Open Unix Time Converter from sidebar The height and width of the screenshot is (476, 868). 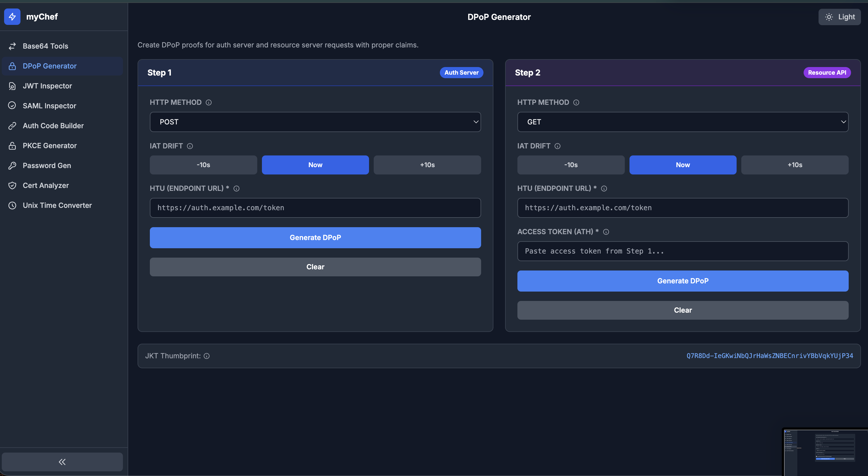point(57,205)
